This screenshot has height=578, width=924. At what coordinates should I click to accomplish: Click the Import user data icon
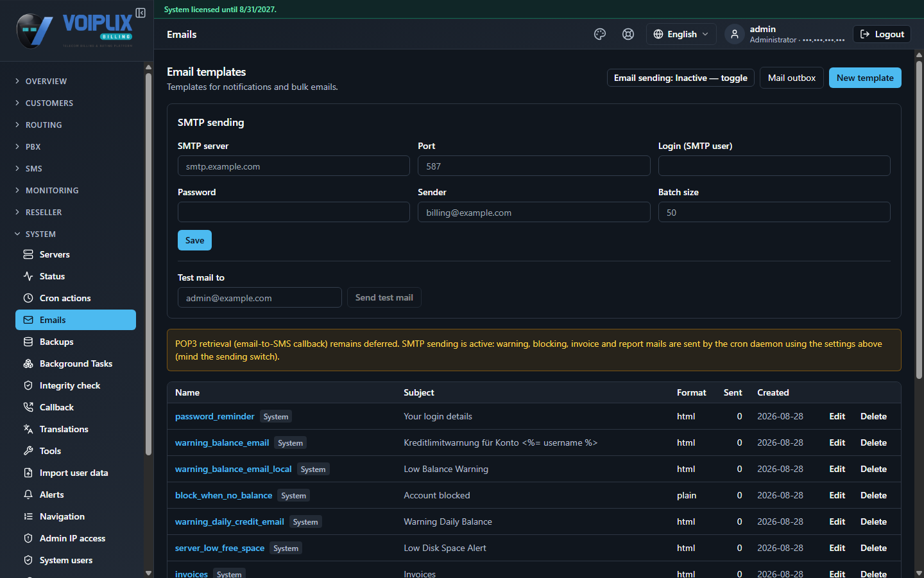[x=28, y=473]
